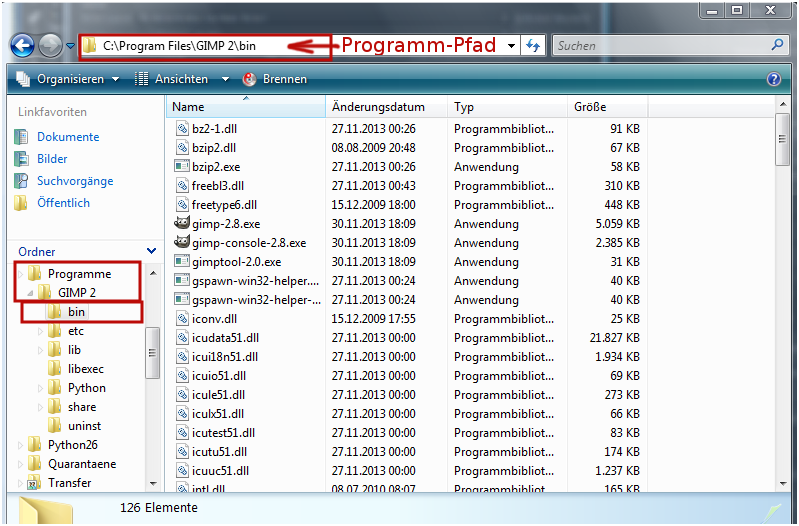Select the icui18n51.dll file icon
The image size is (799, 526).
182,356
